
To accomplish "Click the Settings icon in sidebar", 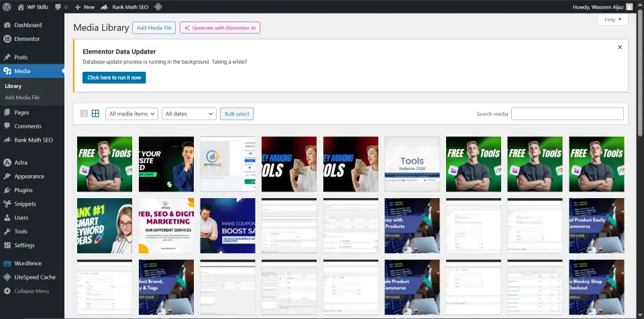I will pyautogui.click(x=7, y=245).
